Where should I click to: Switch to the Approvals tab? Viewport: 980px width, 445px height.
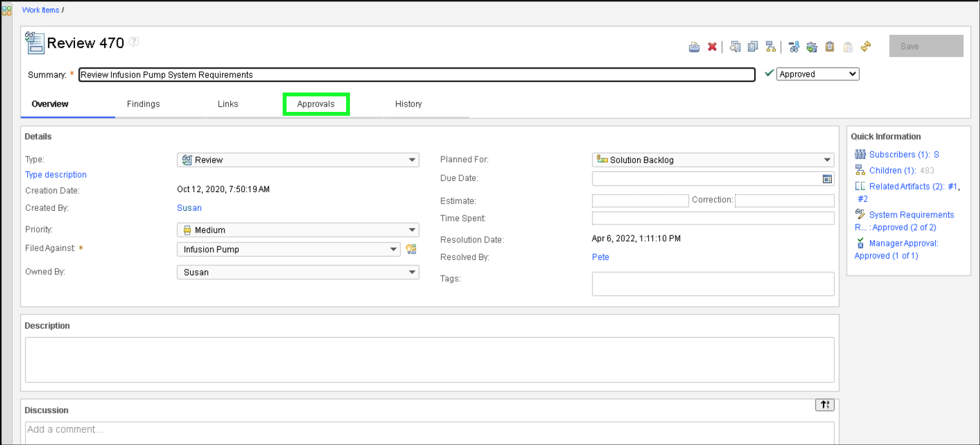(316, 104)
